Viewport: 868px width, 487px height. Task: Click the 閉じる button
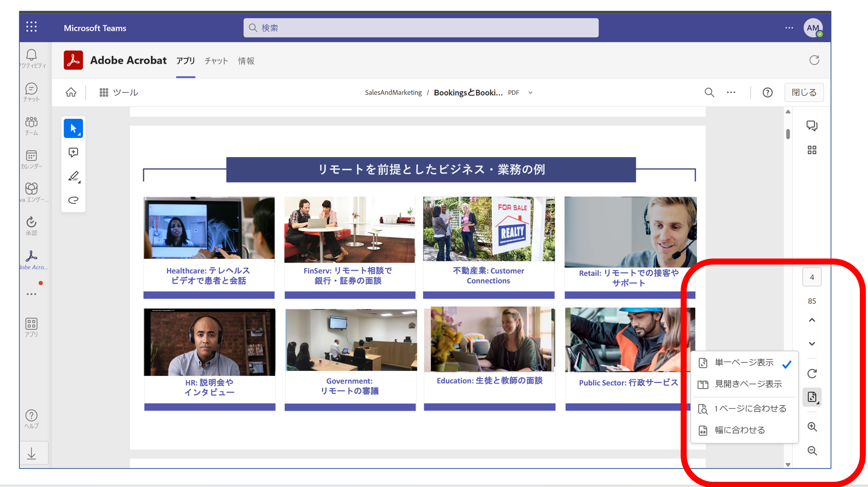tap(804, 92)
